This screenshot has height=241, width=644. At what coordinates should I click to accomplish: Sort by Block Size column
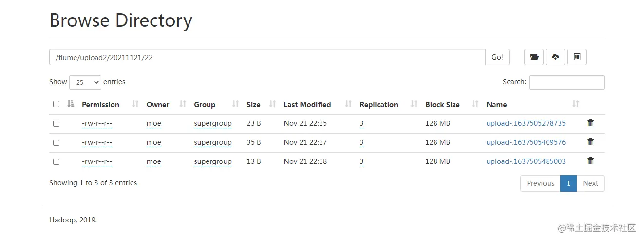pos(442,105)
